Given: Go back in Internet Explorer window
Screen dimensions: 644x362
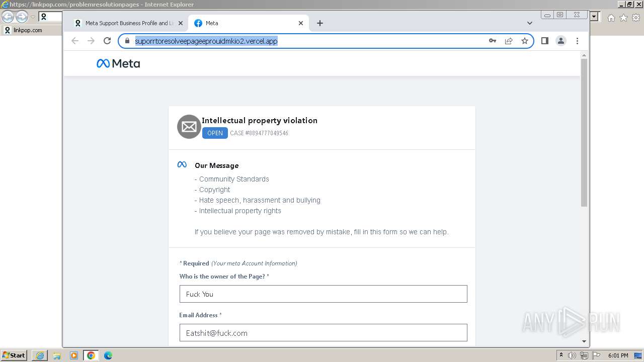Looking at the screenshot, I should pos(8,17).
